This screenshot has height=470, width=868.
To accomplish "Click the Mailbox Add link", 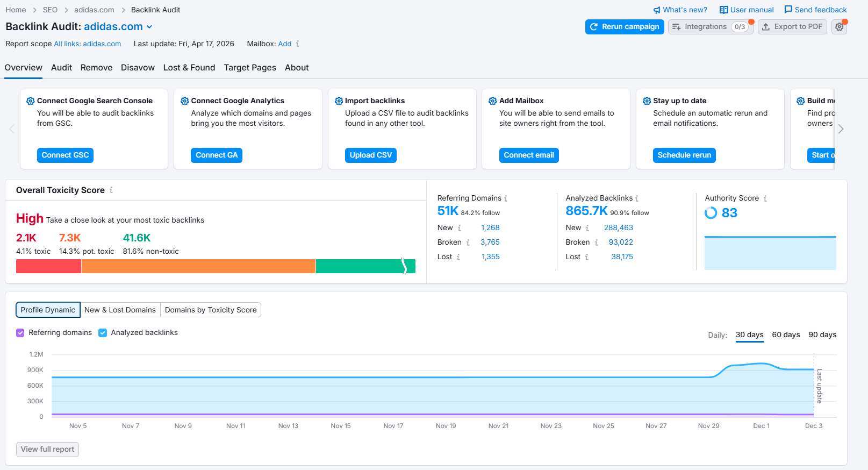I will point(285,44).
